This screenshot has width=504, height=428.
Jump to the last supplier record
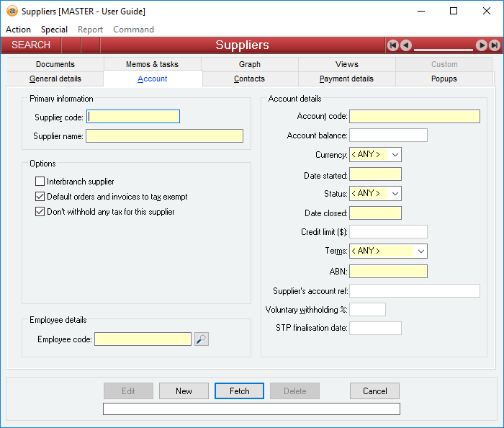pos(495,45)
